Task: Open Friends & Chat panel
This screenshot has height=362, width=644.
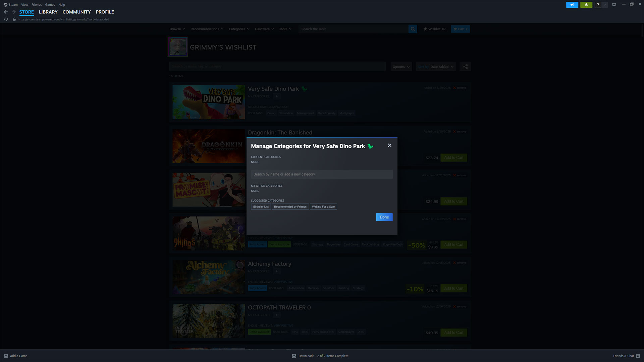Action: (626, 356)
